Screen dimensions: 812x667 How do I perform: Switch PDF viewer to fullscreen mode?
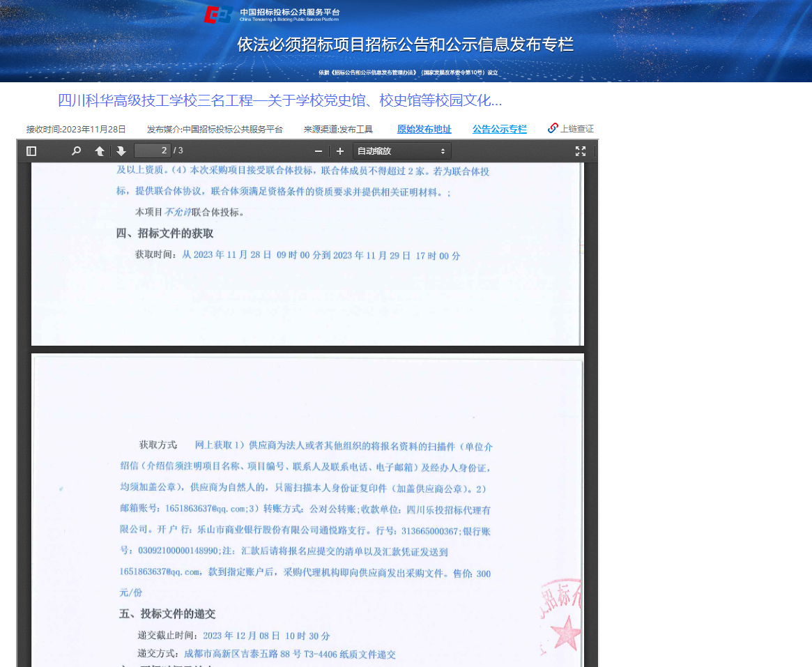click(581, 151)
